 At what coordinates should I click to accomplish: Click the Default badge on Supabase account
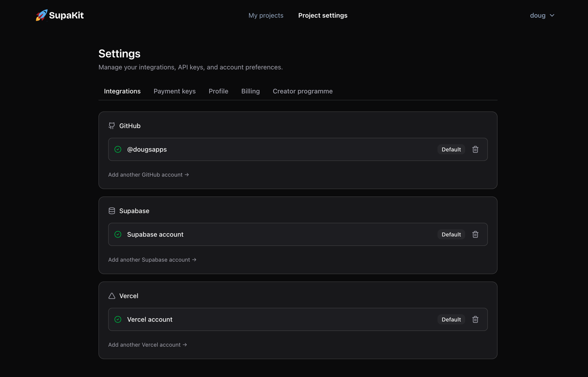[451, 234]
